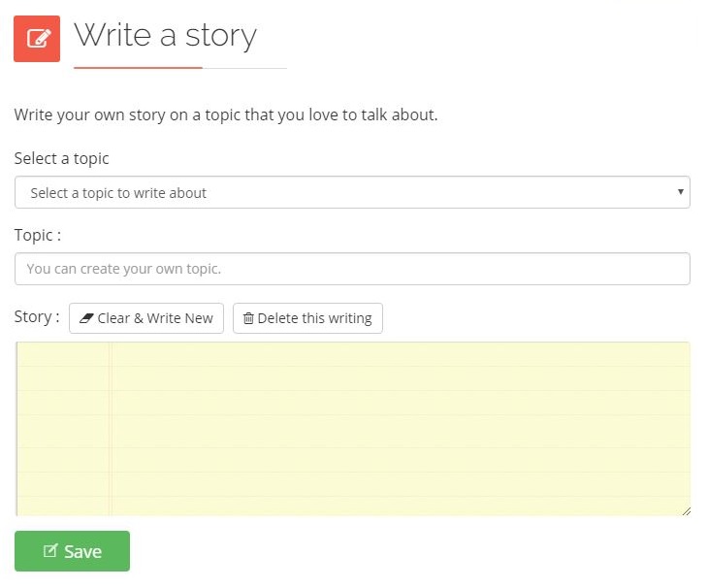This screenshot has width=708, height=588.
Task: Click the 'Write a story' heading
Action: pos(165,35)
